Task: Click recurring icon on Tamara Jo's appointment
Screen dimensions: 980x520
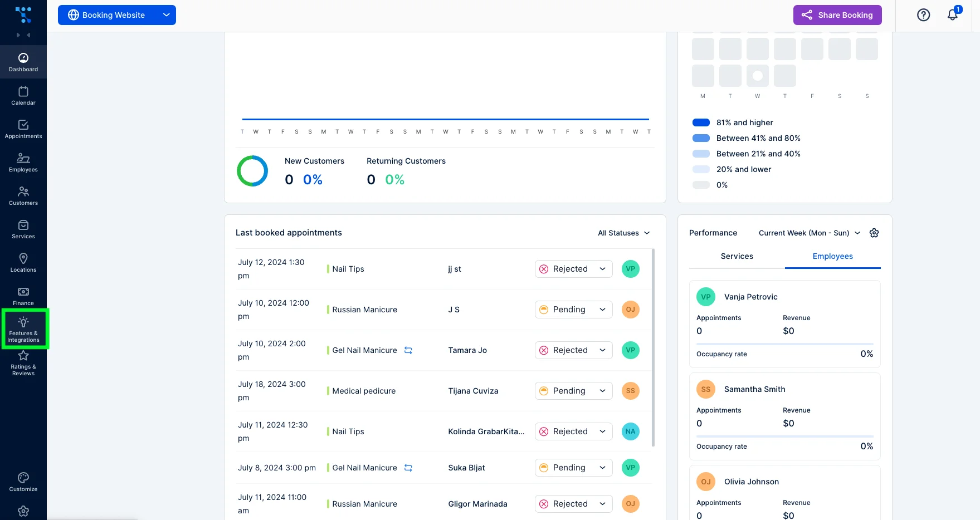Action: click(x=408, y=350)
